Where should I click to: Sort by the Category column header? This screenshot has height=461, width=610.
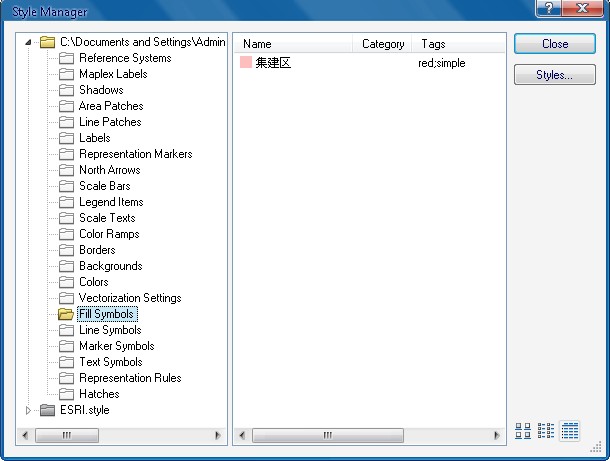[382, 44]
